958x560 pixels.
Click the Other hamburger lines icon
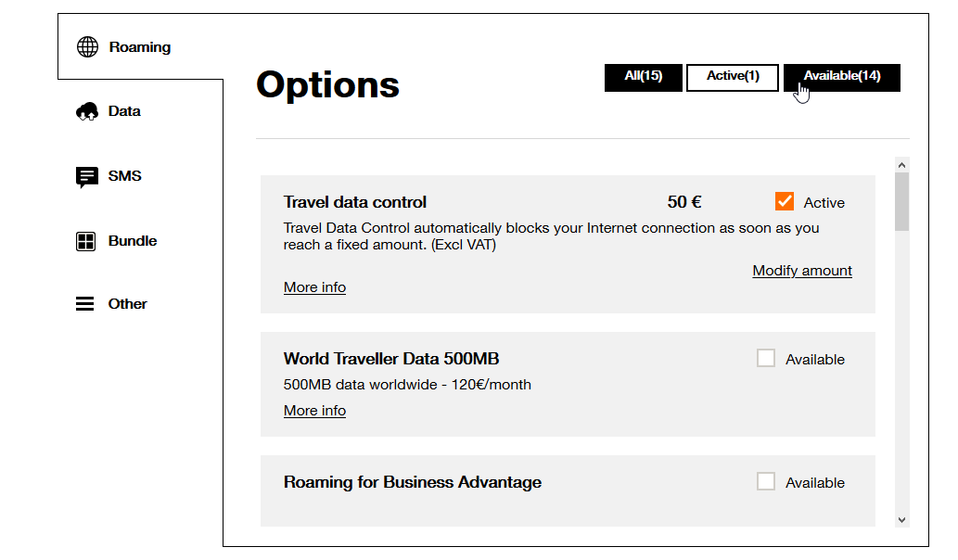click(x=85, y=304)
